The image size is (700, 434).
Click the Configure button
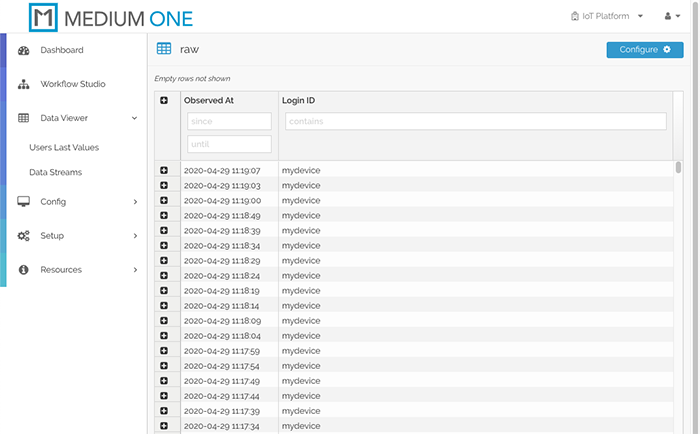point(644,50)
